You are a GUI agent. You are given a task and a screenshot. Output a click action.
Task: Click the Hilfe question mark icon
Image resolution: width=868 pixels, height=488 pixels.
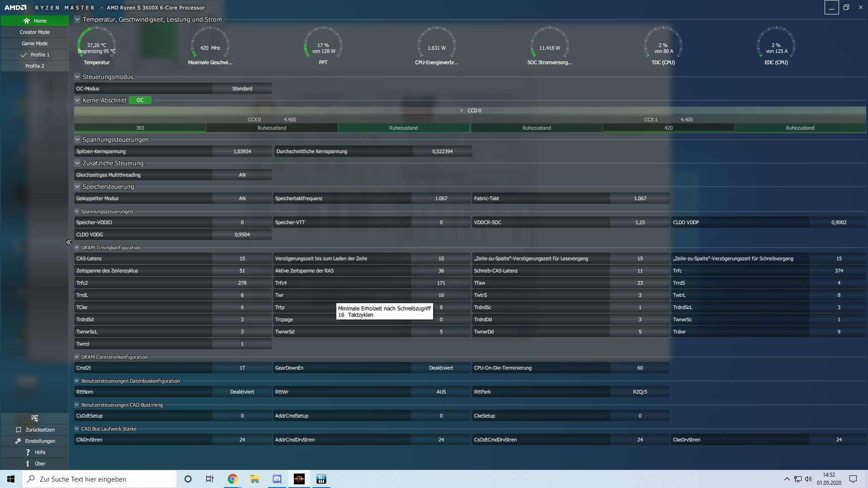(x=28, y=452)
